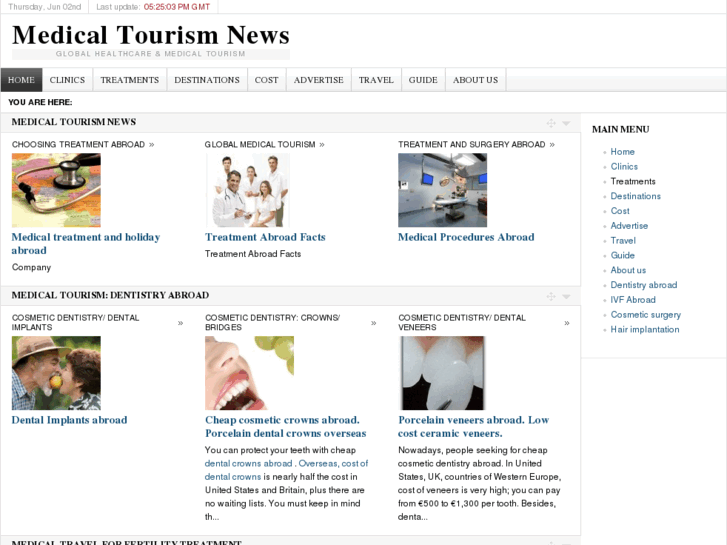Viewport: 727px width, 545px height.
Task: Click About us in the Main Menu sidebar
Action: (628, 270)
